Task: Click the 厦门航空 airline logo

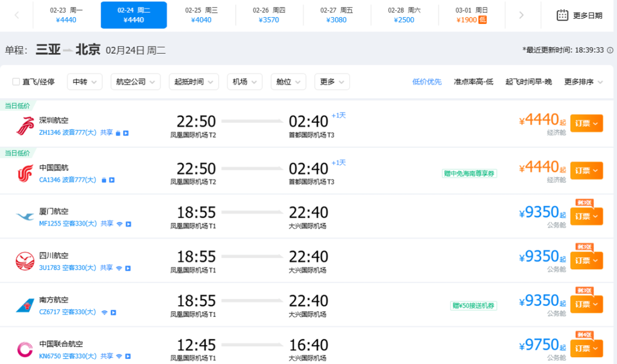Action: [x=25, y=217]
